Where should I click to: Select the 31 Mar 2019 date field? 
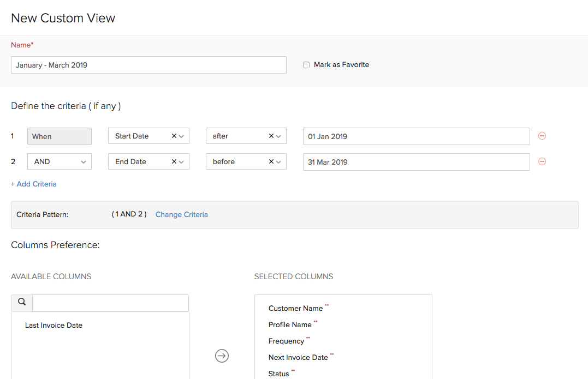tap(416, 161)
